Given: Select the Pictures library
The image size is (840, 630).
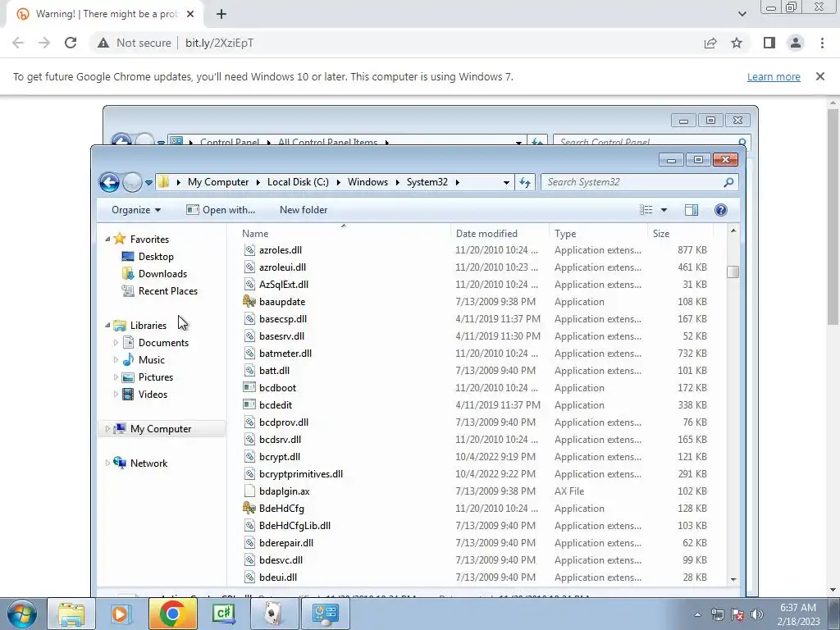Looking at the screenshot, I should [155, 377].
